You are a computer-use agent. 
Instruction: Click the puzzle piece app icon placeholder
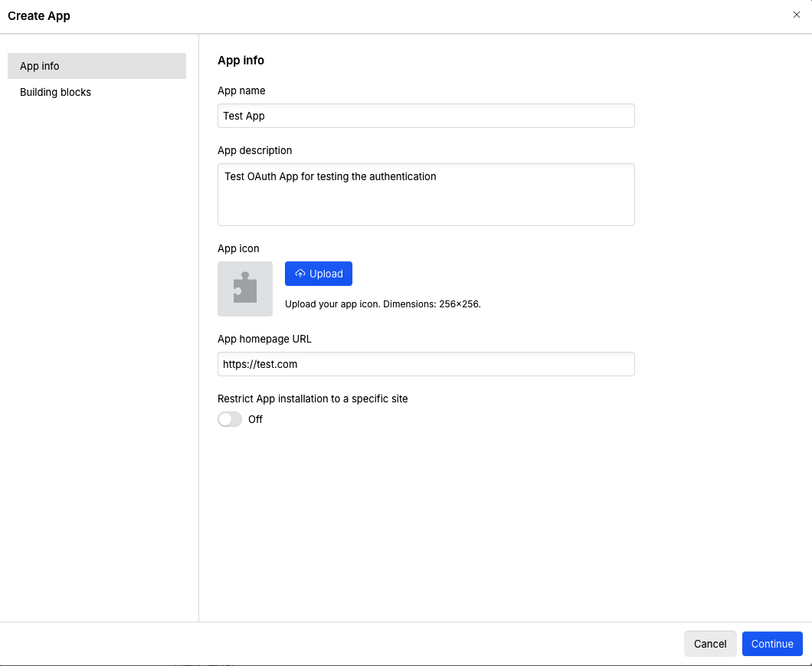(x=245, y=289)
